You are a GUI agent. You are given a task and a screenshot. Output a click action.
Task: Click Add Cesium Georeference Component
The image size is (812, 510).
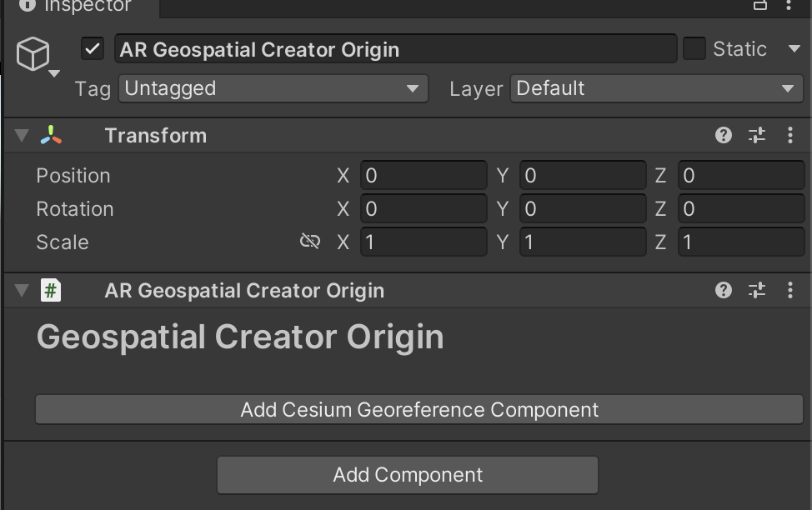pos(419,409)
